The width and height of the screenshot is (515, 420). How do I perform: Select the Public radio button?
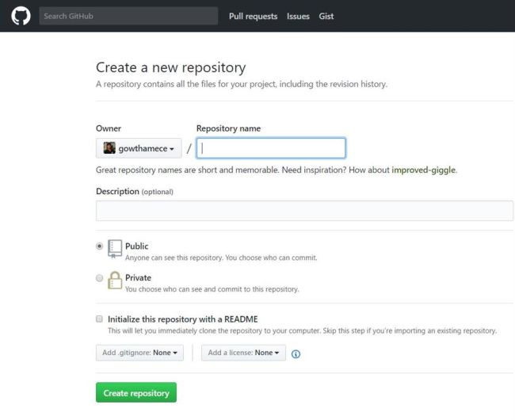coord(100,246)
